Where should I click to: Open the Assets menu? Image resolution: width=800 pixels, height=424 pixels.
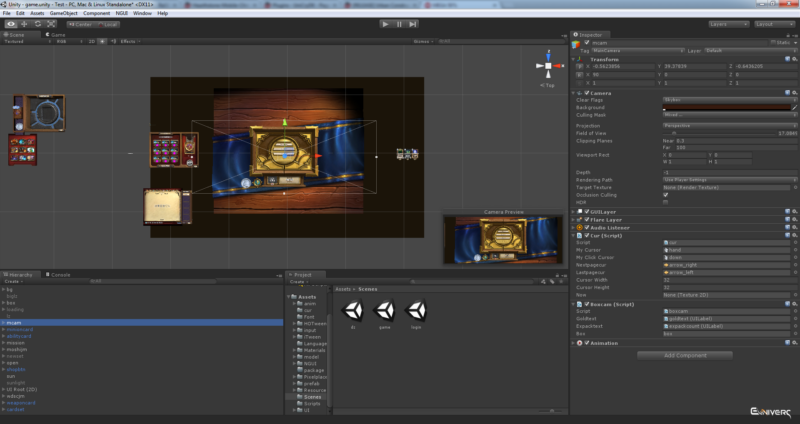coord(37,13)
